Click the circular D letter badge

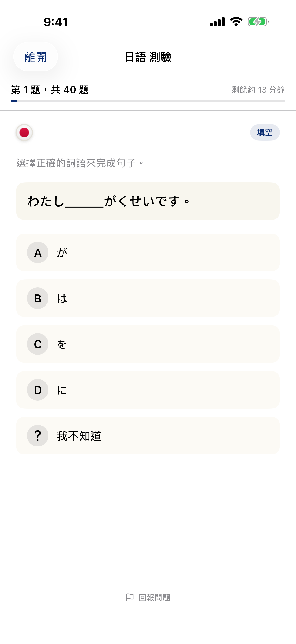point(37,390)
